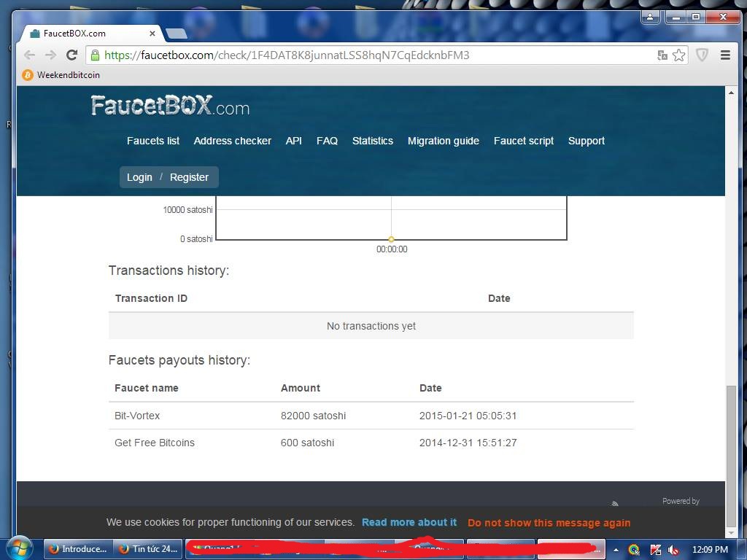Click the Amount column header
Screen dimensions: 747x560
point(300,388)
